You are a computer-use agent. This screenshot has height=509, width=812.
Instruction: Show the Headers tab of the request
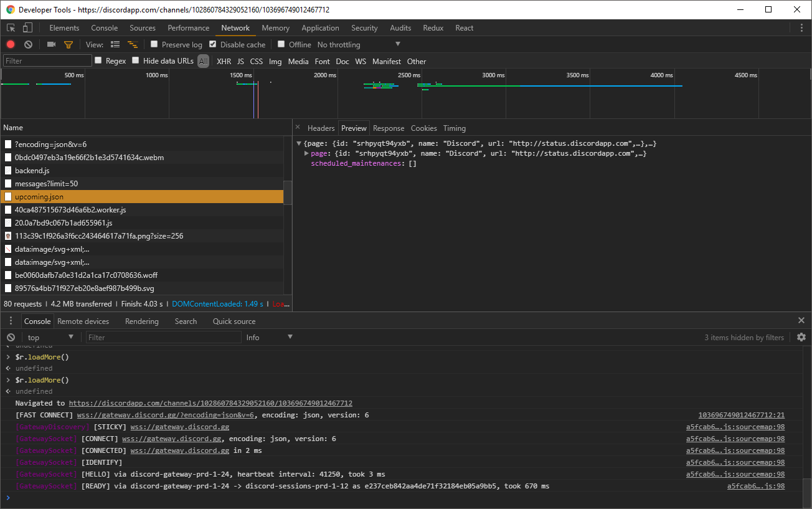[321, 128]
